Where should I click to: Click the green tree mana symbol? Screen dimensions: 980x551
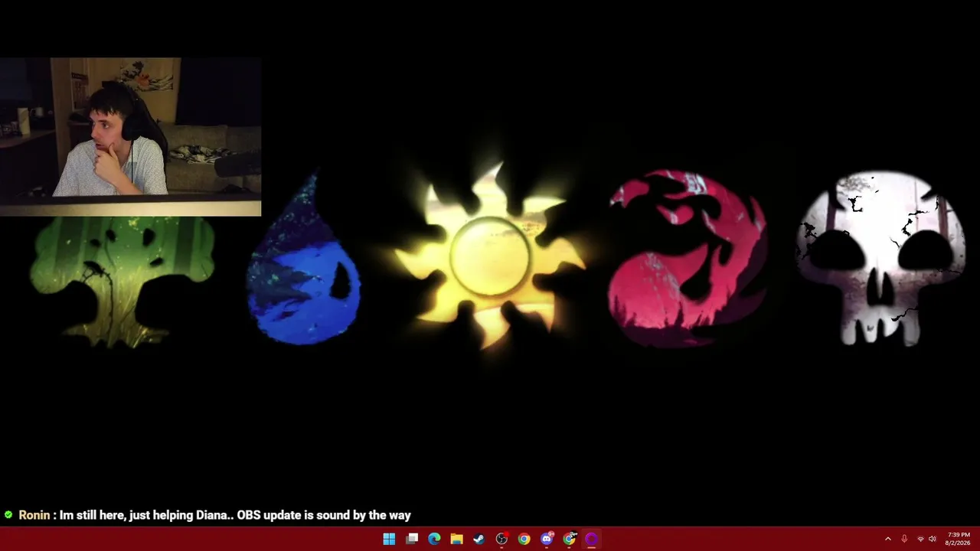pyautogui.click(x=121, y=282)
